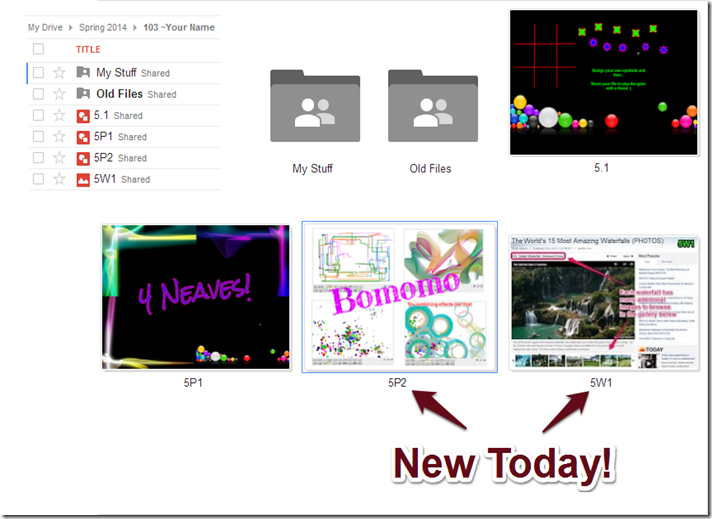Open My Stuff in the file list

click(x=116, y=73)
